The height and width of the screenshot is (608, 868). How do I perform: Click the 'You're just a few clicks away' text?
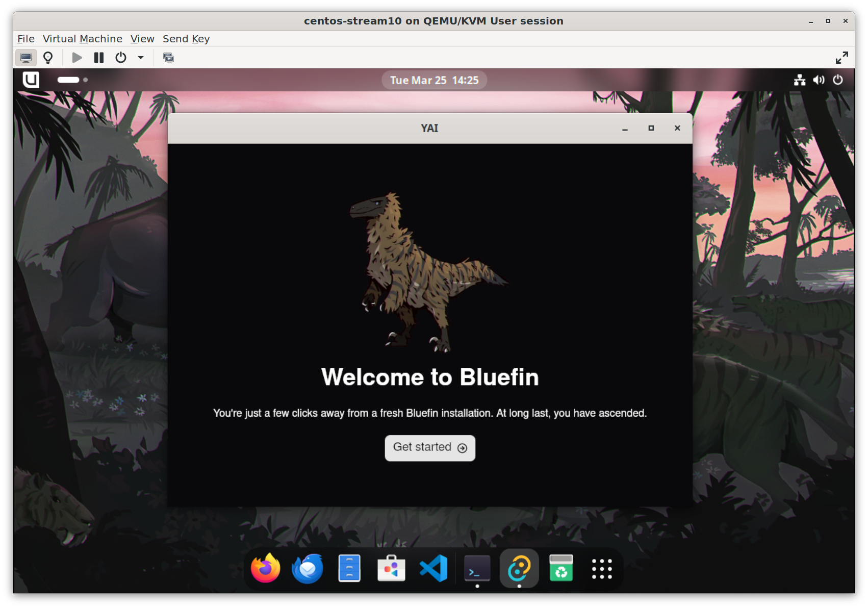430,413
